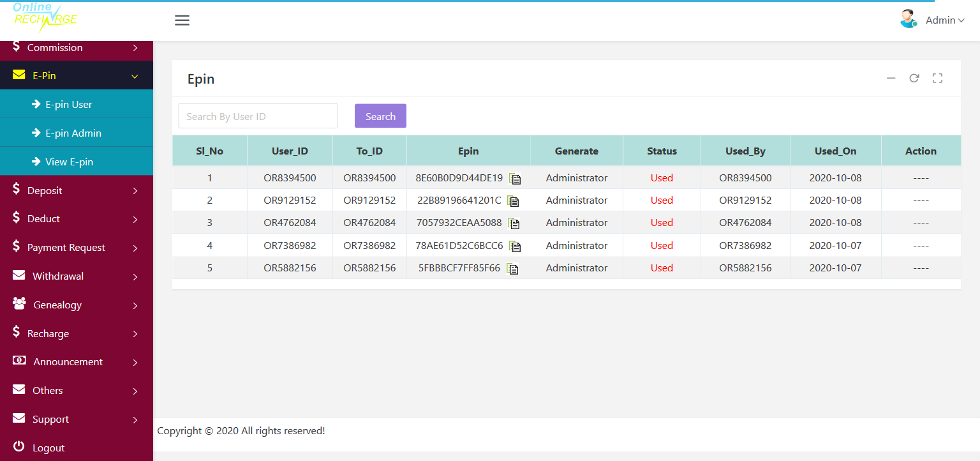The image size is (980, 461).
Task: Expand the Payment Request chevron
Action: pyautogui.click(x=135, y=248)
